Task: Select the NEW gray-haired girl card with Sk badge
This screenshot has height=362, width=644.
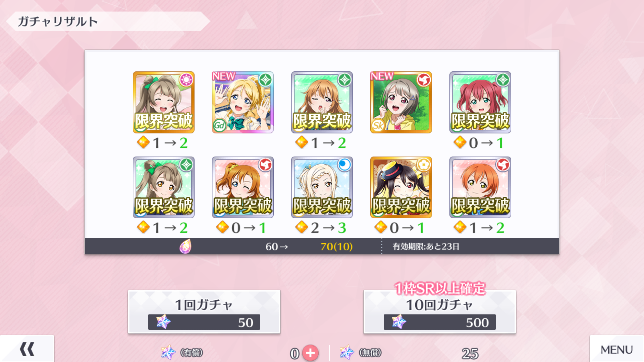Action: (x=401, y=102)
